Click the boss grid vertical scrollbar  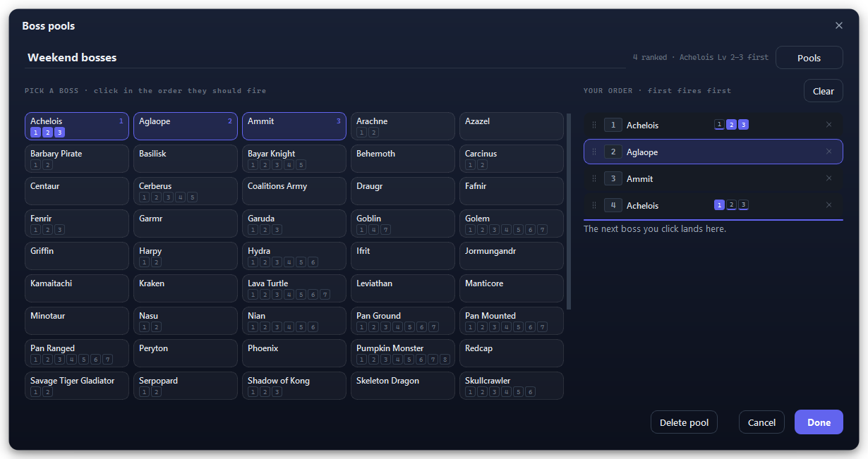point(569,211)
